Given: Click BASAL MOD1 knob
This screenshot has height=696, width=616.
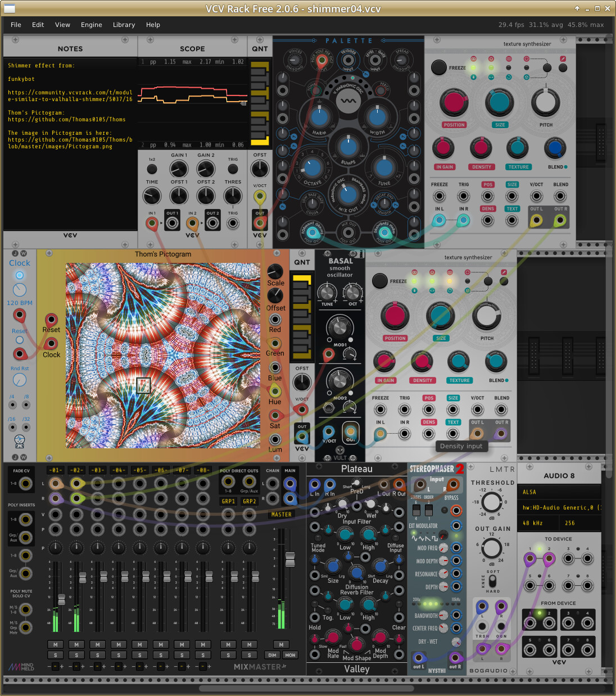Looking at the screenshot, I should pyautogui.click(x=339, y=327).
